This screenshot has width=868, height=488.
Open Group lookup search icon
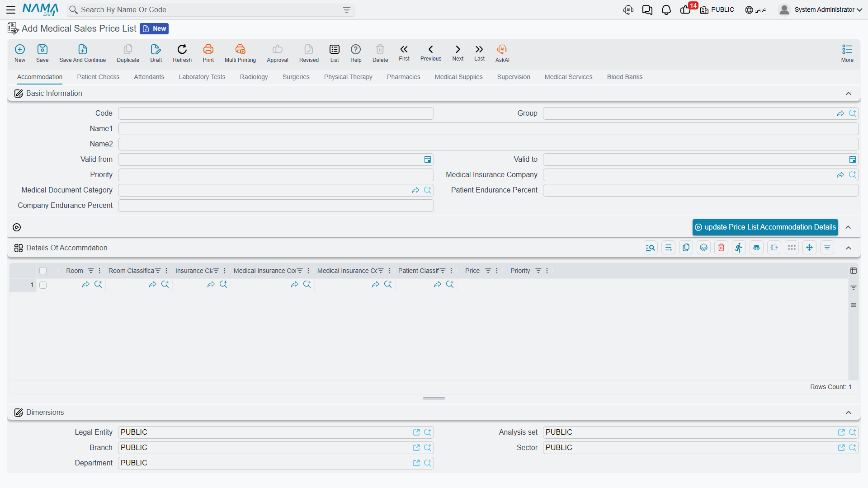coord(853,113)
